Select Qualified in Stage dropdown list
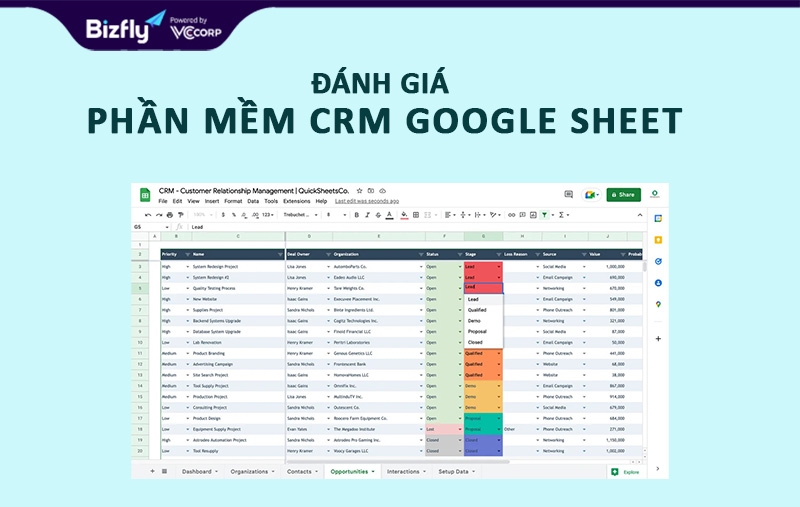800x507 pixels. (x=477, y=310)
